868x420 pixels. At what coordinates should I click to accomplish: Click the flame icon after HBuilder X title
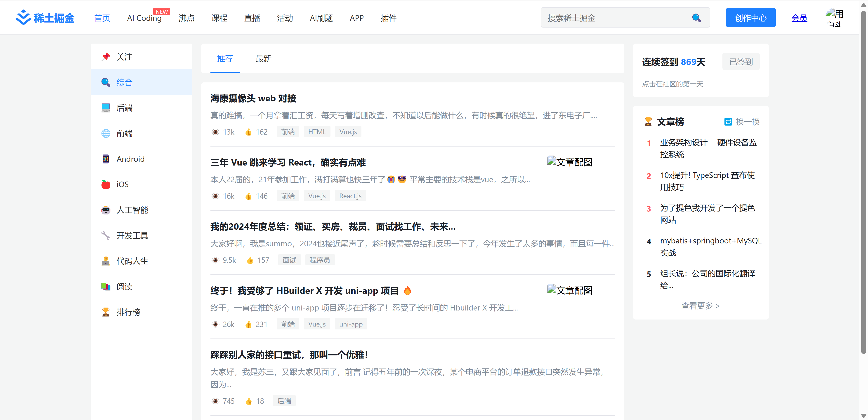tap(407, 291)
